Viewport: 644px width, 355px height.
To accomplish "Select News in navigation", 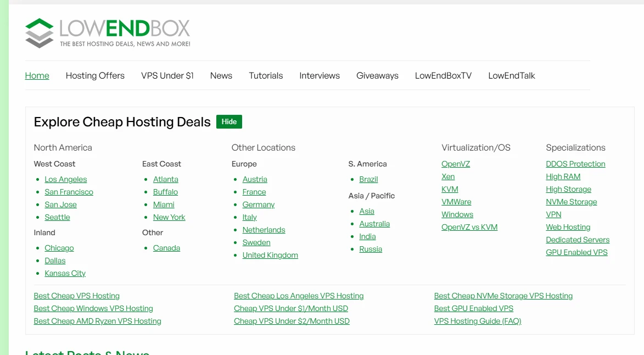I will [221, 76].
